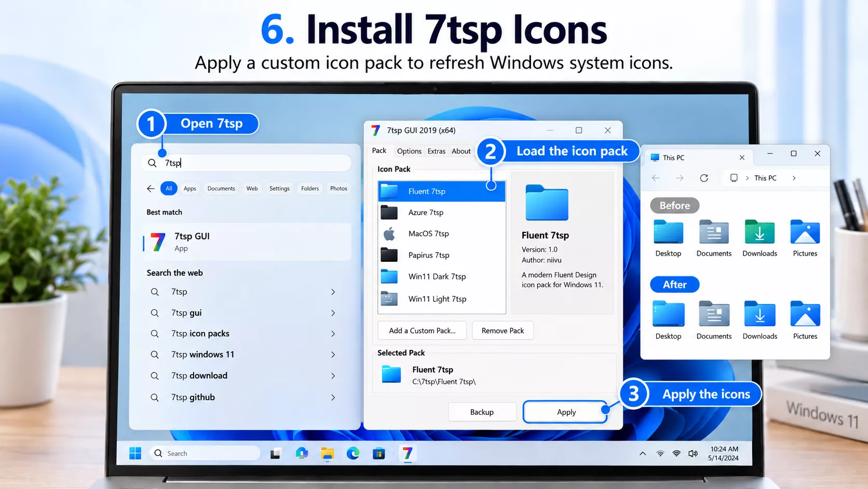
Task: Click the taskbar Search box
Action: coord(205,453)
